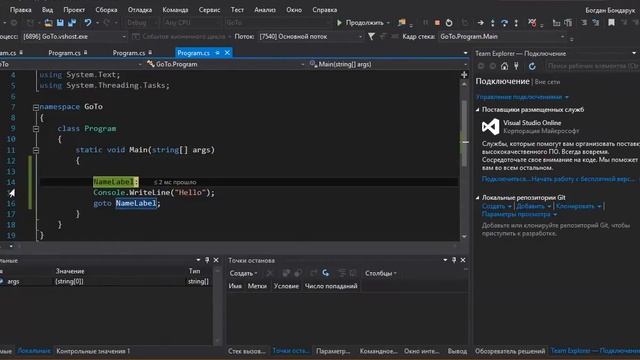640x360 pixels.
Task: Open the Кадр стека dropdown
Action: coord(502,37)
